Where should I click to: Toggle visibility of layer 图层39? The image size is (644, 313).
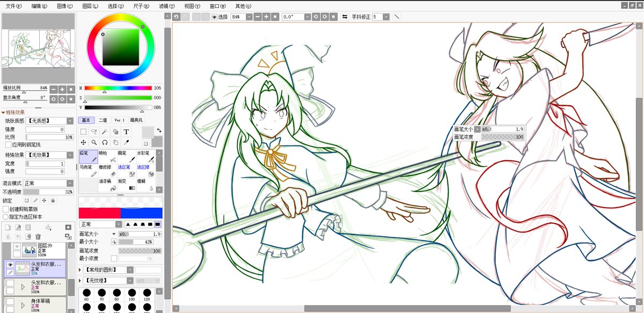point(17,246)
